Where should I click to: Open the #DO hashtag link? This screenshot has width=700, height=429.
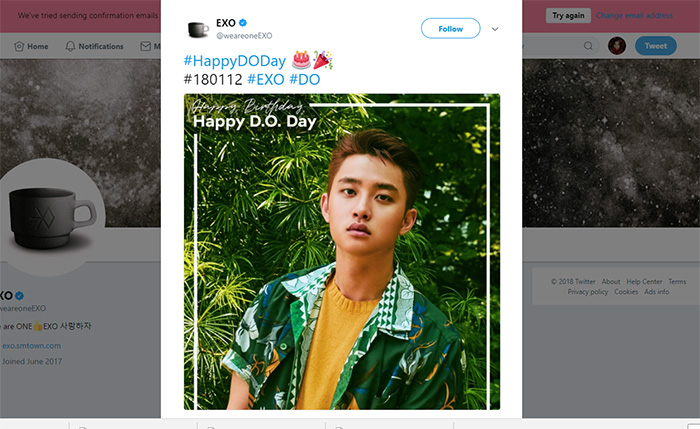click(x=304, y=78)
